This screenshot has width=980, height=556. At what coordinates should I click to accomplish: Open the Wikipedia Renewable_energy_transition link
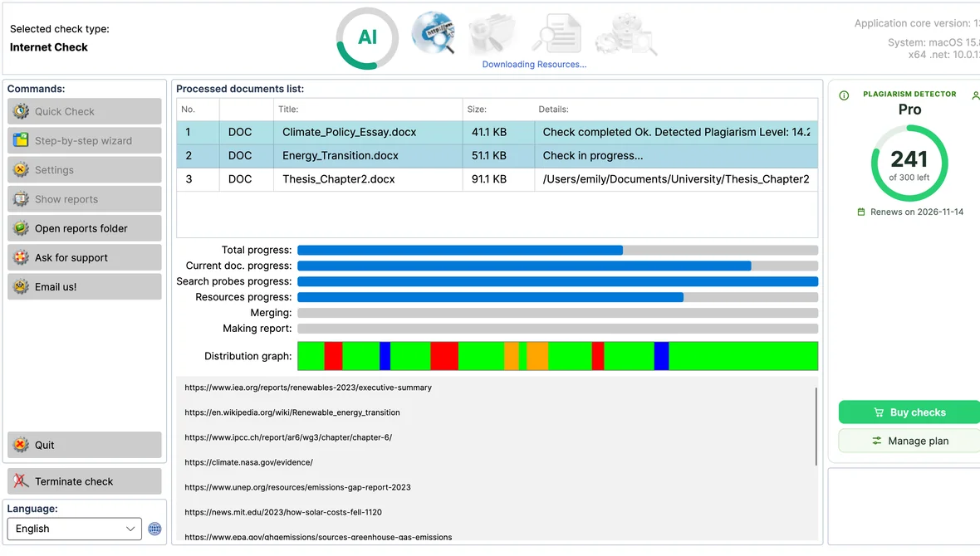292,413
